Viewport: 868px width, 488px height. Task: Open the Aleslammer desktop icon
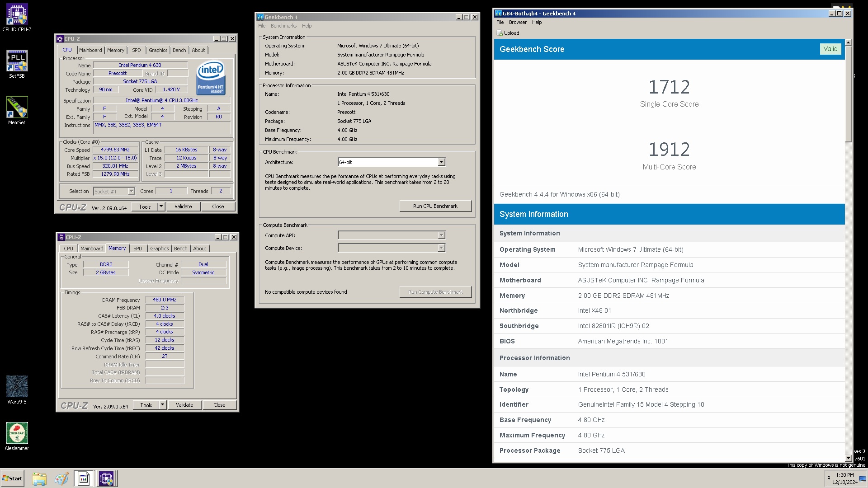(17, 436)
